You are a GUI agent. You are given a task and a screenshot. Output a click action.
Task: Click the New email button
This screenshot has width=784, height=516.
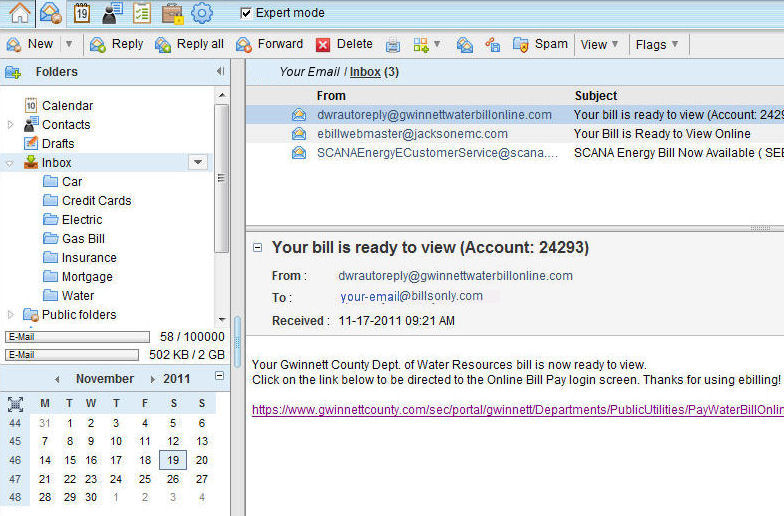(x=30, y=44)
